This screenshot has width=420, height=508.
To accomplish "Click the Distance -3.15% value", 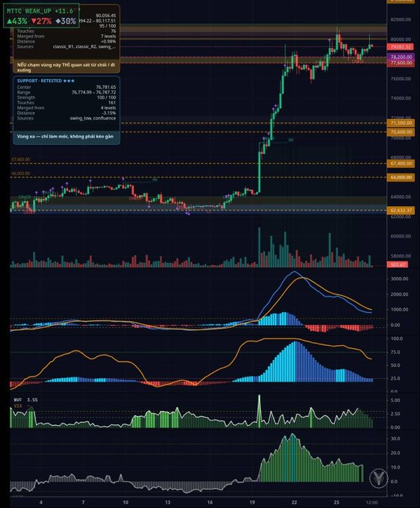I will pos(109,113).
